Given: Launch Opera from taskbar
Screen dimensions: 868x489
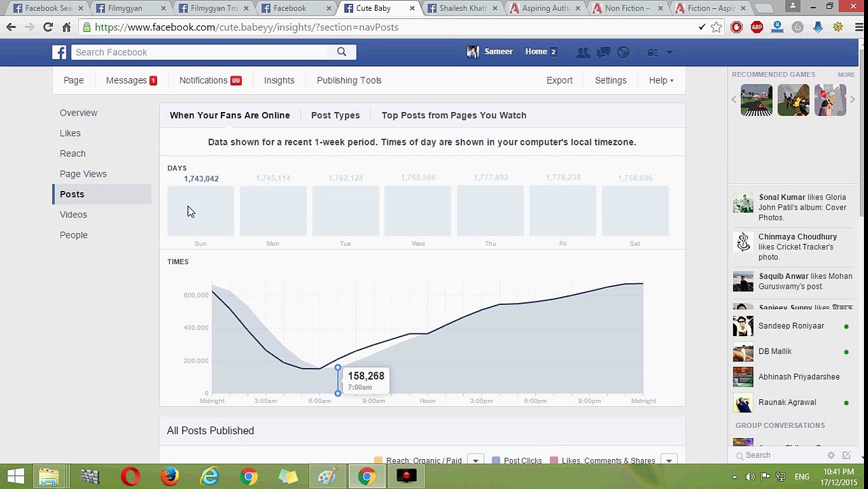Looking at the screenshot, I should click(x=130, y=477).
